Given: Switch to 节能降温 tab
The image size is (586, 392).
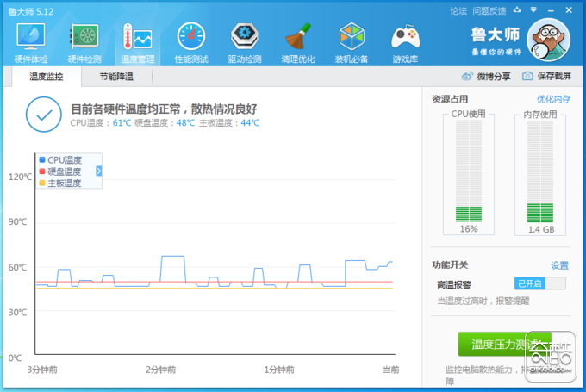Looking at the screenshot, I should pyautogui.click(x=116, y=77).
